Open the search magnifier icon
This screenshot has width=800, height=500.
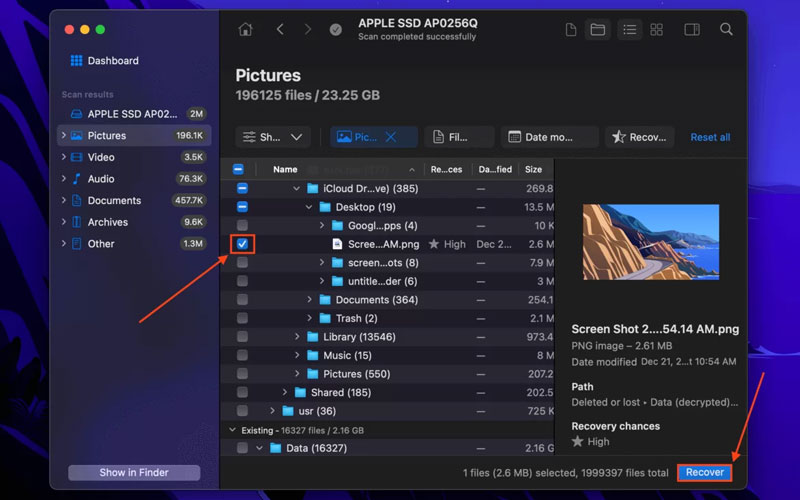tap(727, 30)
